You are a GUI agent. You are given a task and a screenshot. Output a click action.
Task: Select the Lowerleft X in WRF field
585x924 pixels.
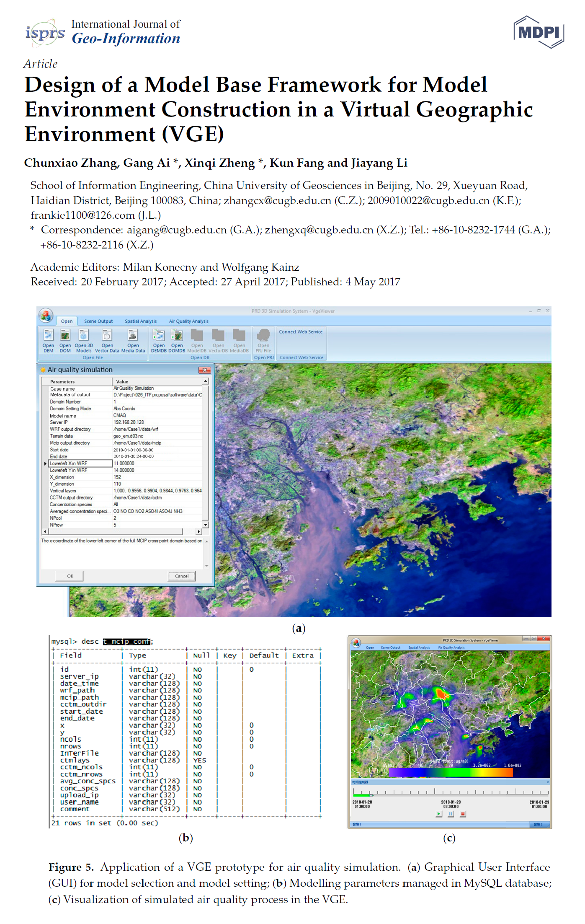click(80, 463)
